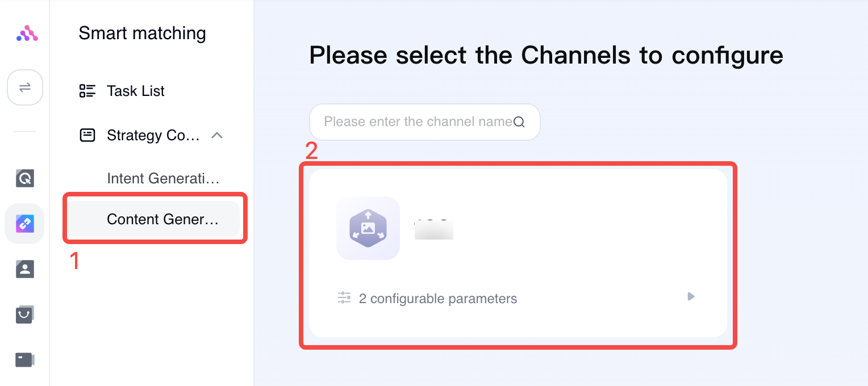Viewport: 868px width, 386px height.
Task: Toggle the sidebar switch arrows button
Action: 25,87
